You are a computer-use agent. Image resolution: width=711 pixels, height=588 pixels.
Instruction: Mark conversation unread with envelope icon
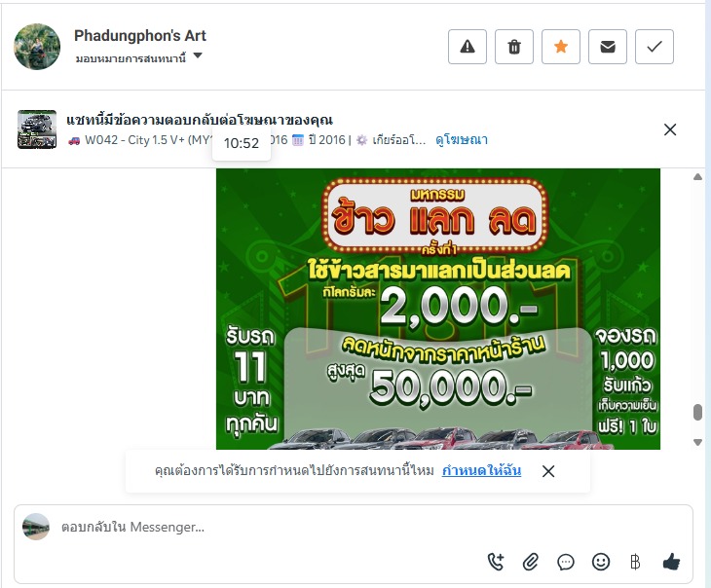pos(608,47)
